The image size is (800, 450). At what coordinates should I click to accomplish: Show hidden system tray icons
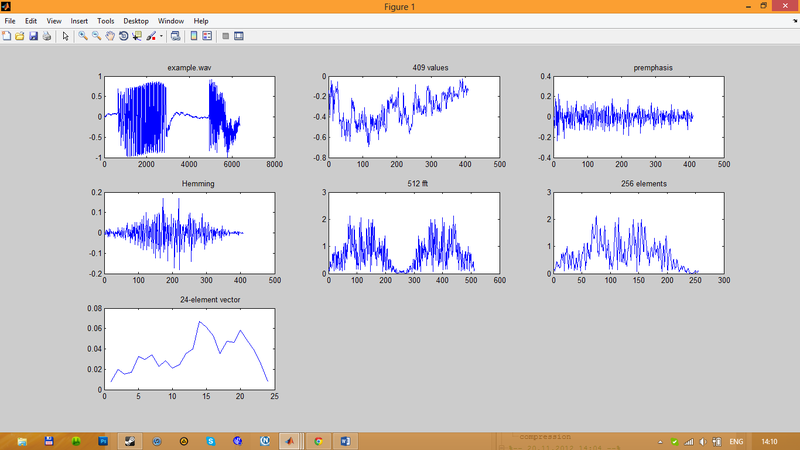coord(660,442)
